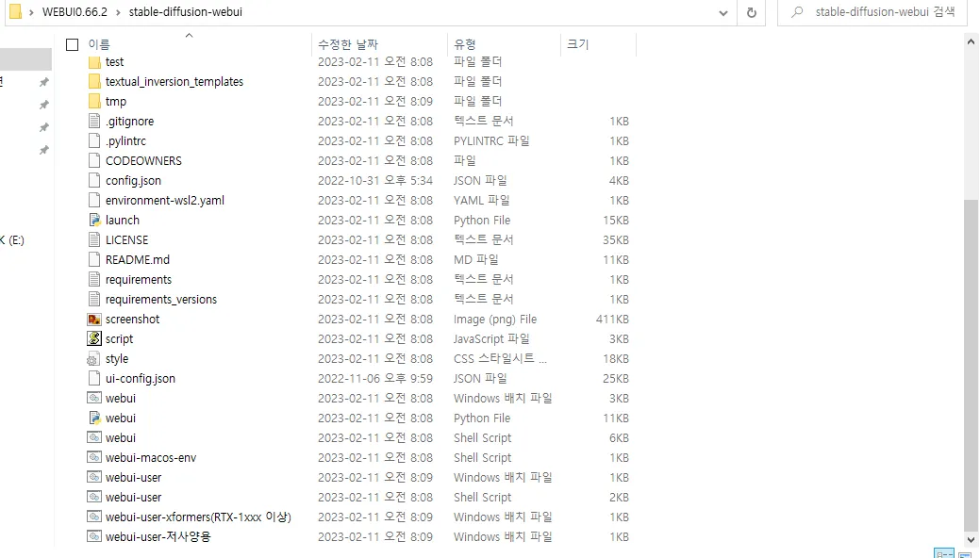Click the Image (png) File type cell

[x=495, y=320]
